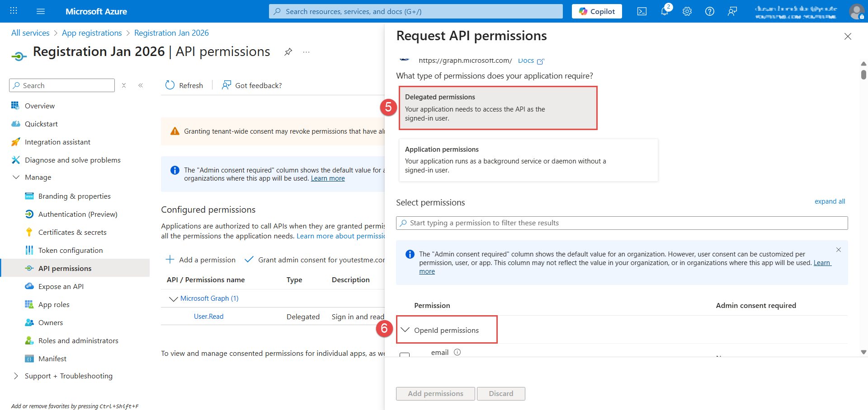Click Add a permission
Screen dimensions: 868x410
click(201, 260)
